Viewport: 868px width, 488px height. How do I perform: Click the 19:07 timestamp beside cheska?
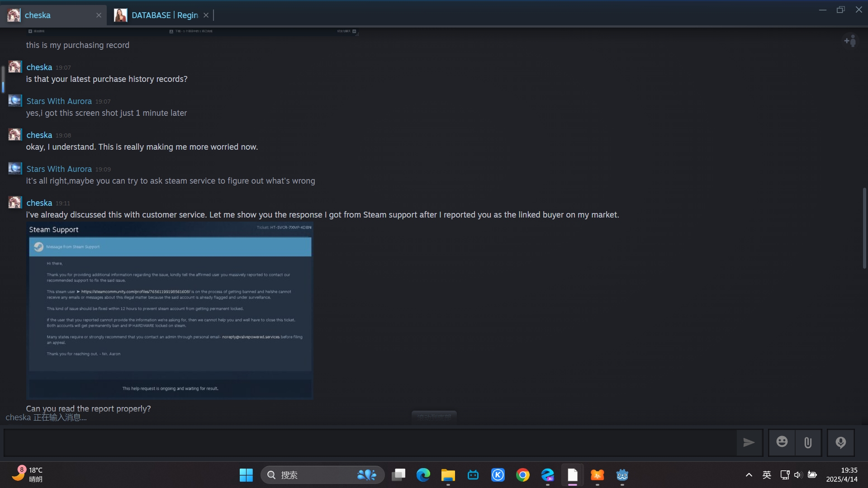point(63,68)
